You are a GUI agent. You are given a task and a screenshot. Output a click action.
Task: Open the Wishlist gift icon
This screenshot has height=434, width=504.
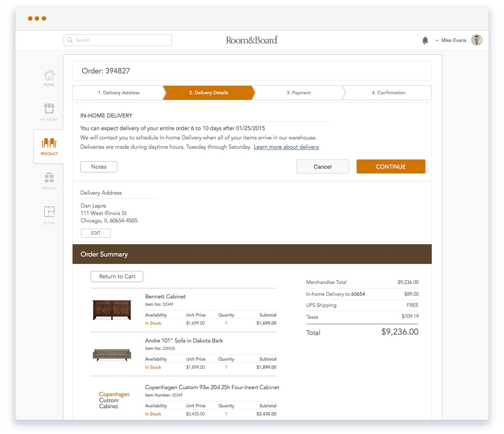tap(49, 181)
